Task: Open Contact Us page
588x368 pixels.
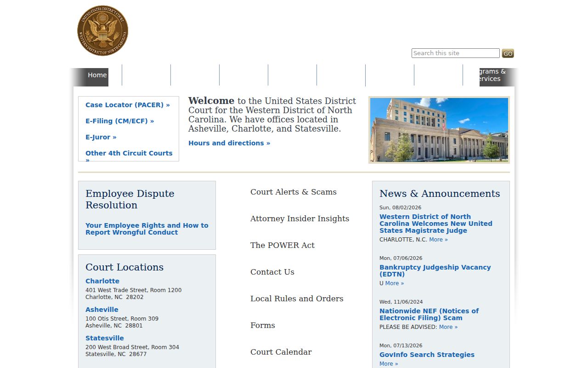Action: tap(272, 272)
